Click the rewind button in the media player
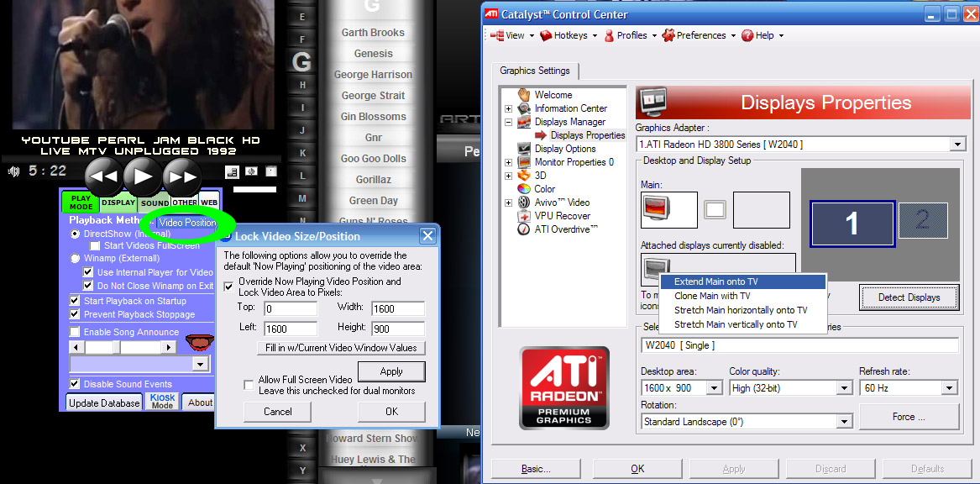 104,176
